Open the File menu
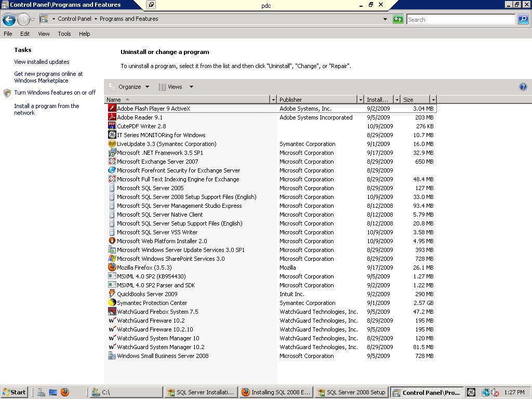This screenshot has width=532, height=399. [x=8, y=34]
